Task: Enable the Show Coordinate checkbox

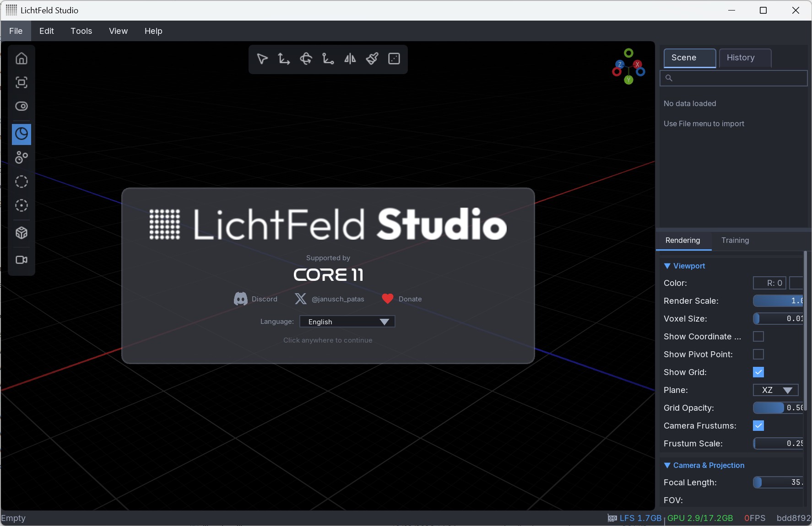Action: [x=758, y=336]
